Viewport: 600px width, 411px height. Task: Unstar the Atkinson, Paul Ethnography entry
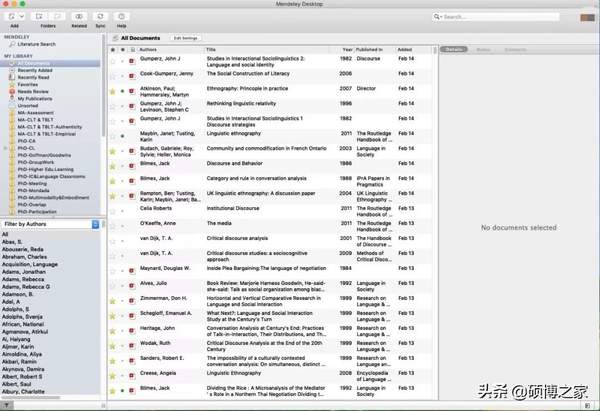tap(112, 91)
